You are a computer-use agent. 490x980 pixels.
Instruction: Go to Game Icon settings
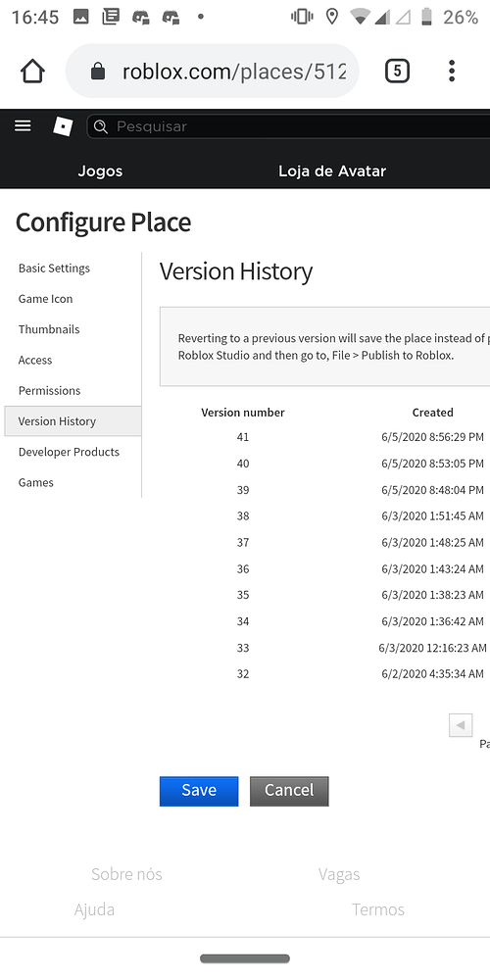tap(46, 299)
